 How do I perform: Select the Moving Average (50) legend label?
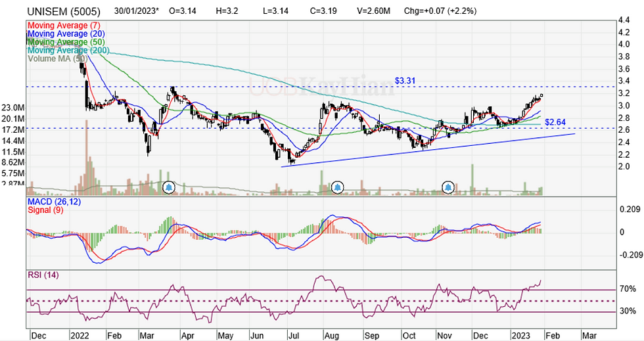(66, 42)
